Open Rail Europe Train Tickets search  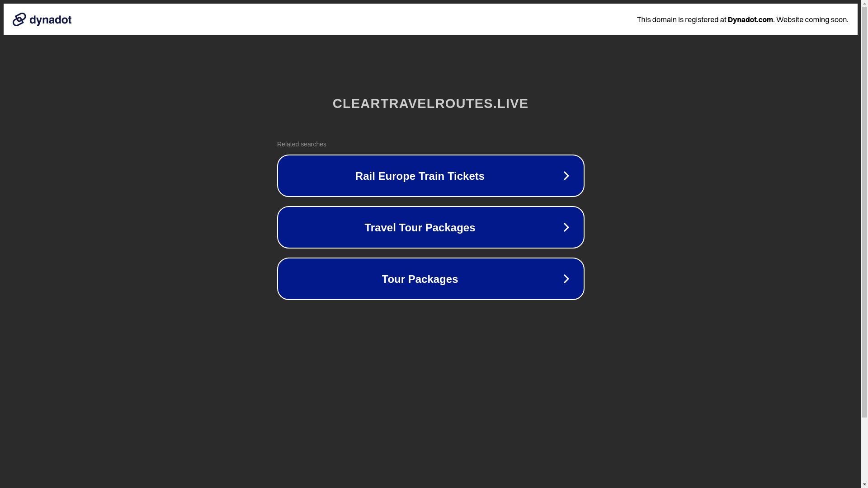(x=430, y=176)
